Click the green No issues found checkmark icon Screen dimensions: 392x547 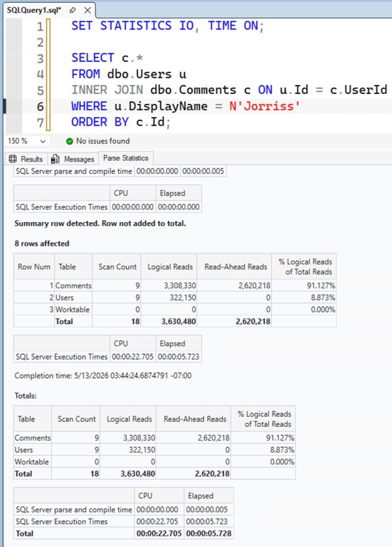(x=69, y=141)
